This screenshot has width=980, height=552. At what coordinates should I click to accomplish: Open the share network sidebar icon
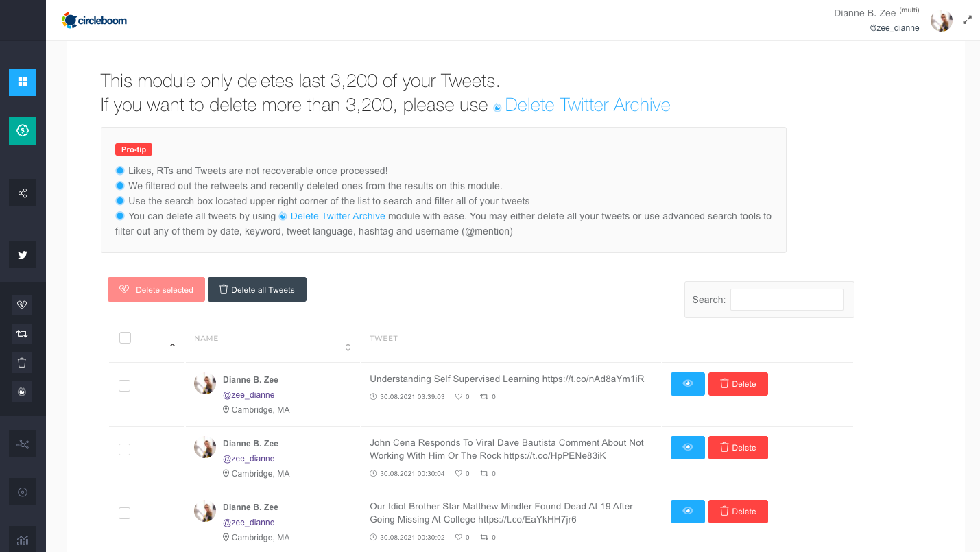(23, 193)
